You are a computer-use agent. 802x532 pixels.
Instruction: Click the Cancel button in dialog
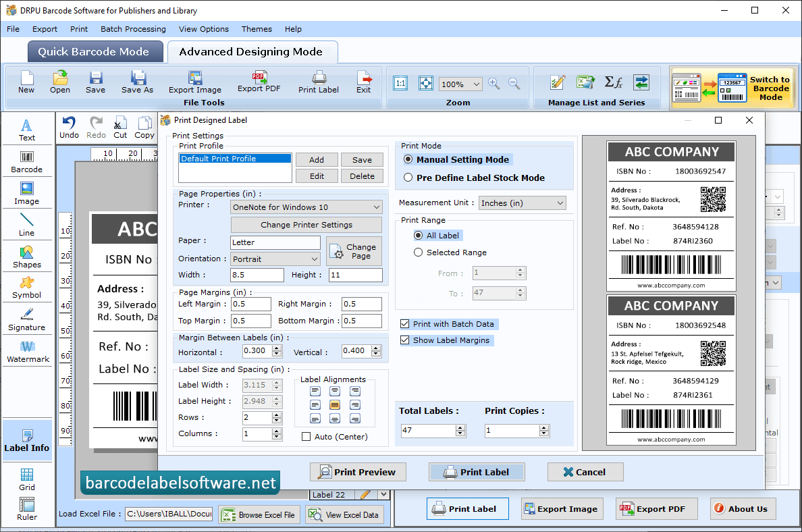(585, 472)
